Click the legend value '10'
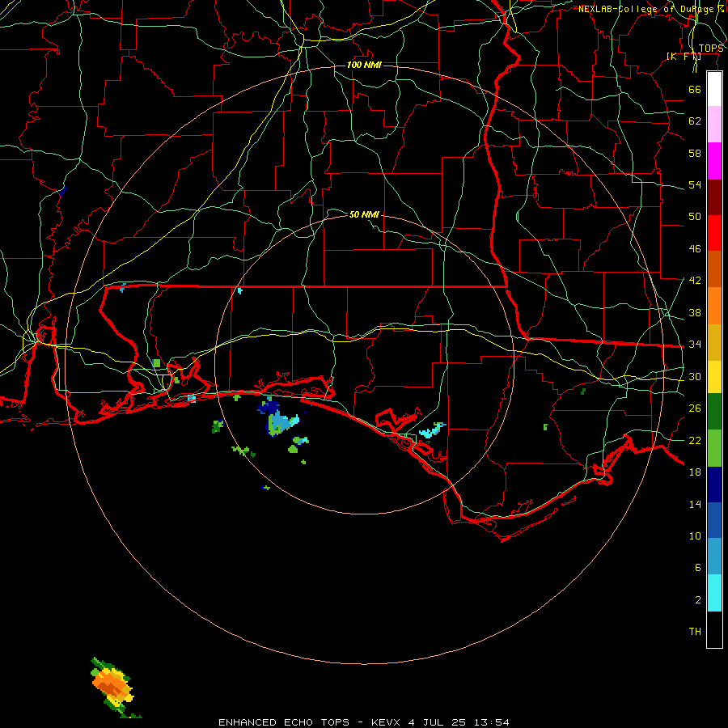Image resolution: width=728 pixels, height=728 pixels. tap(695, 535)
